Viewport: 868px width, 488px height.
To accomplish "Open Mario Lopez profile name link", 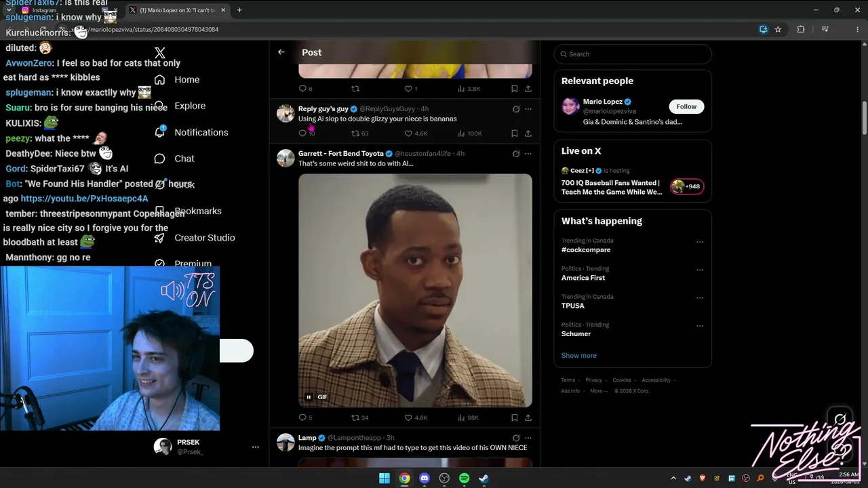I will pos(602,102).
